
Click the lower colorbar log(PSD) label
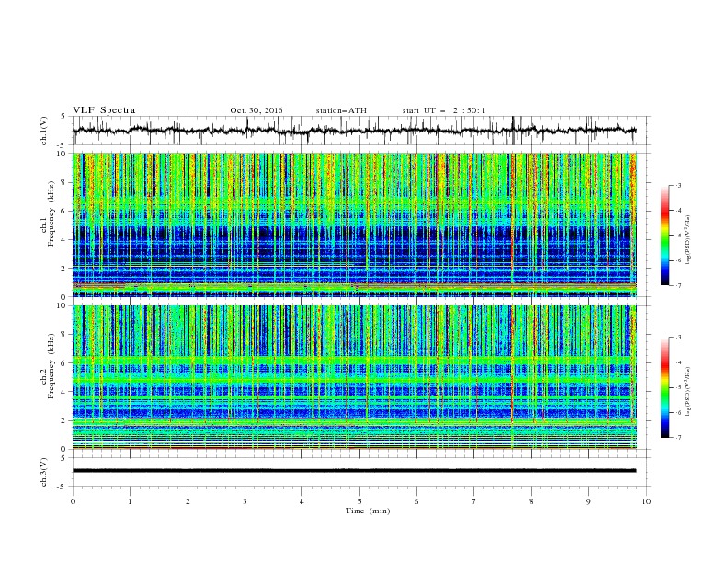688,392
